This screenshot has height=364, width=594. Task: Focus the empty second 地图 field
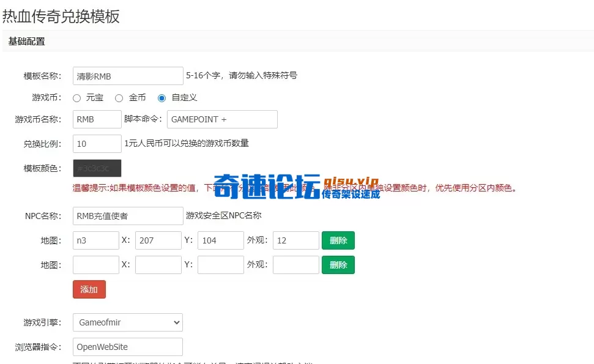95,265
